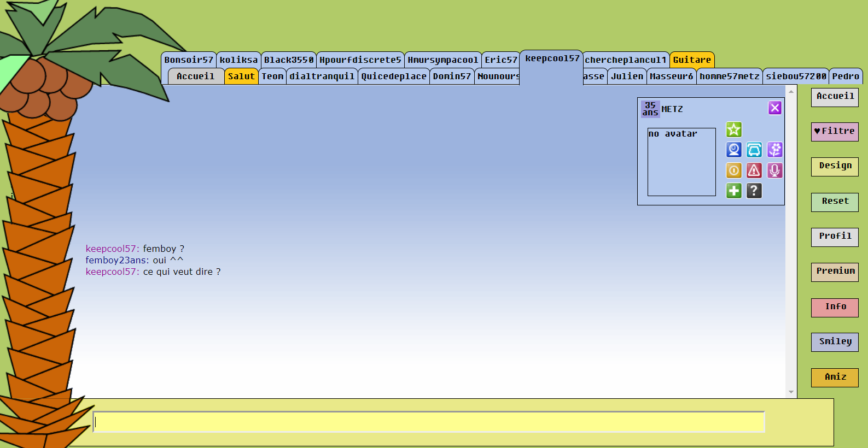The width and height of the screenshot is (868, 448).
Task: Click the green plus icon
Action: (733, 191)
